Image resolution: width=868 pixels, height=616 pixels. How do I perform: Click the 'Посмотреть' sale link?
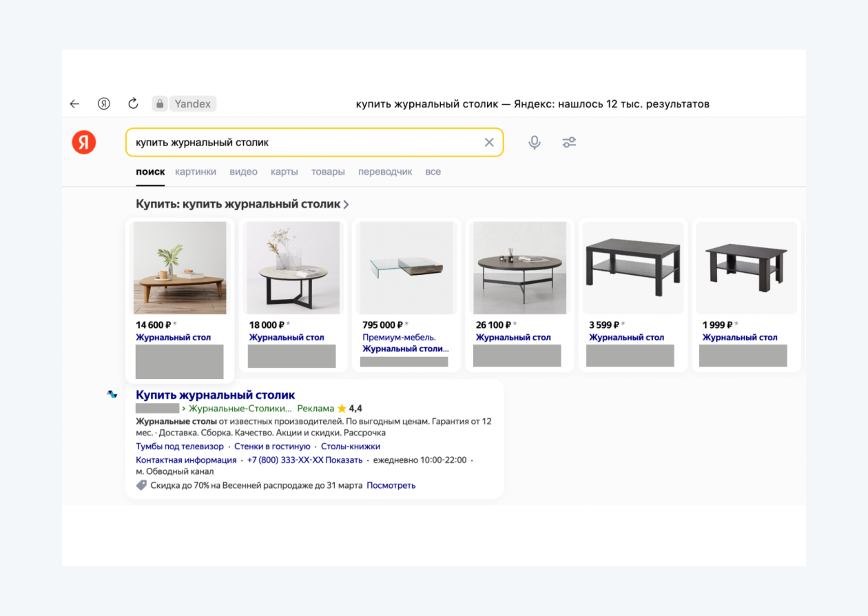tap(391, 485)
